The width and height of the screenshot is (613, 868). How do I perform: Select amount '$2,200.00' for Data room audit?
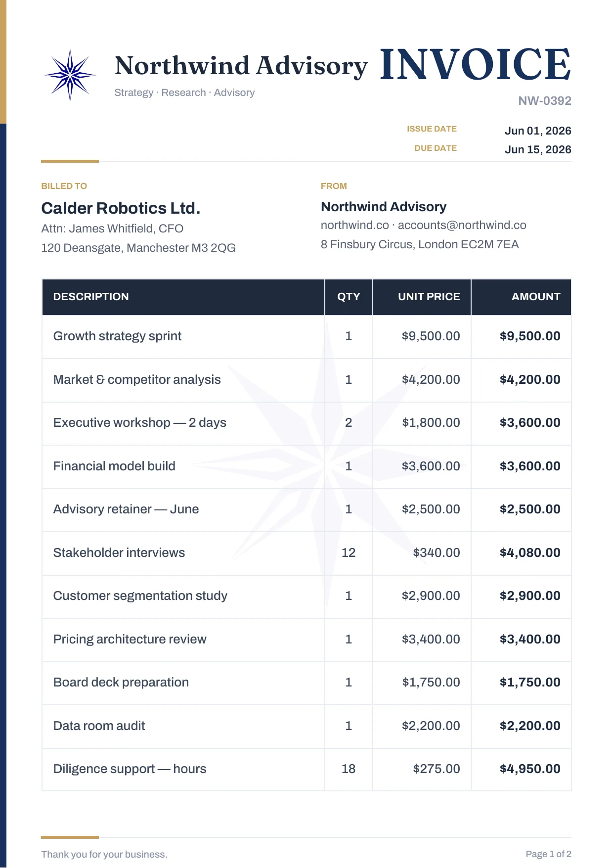tap(530, 726)
